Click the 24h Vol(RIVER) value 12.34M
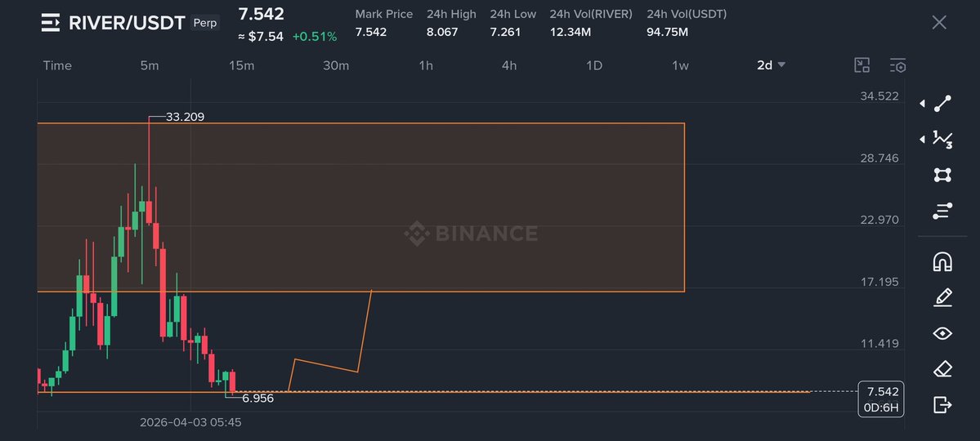This screenshot has width=980, height=441. (570, 32)
